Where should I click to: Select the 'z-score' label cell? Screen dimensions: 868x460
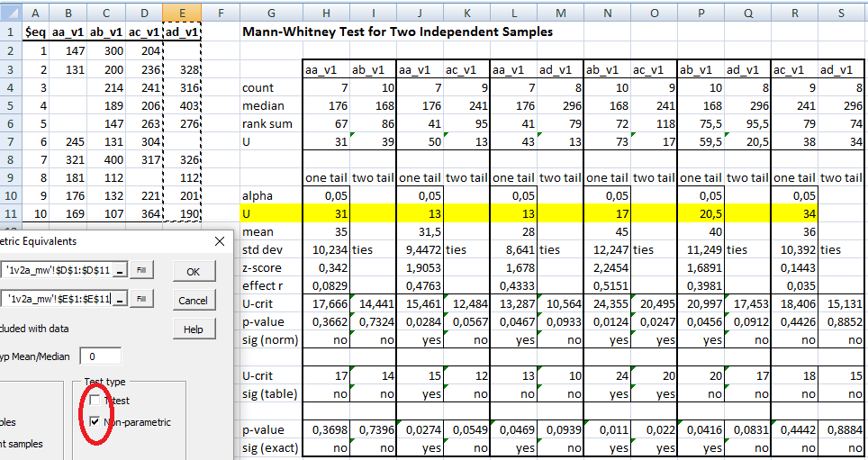pyautogui.click(x=271, y=268)
